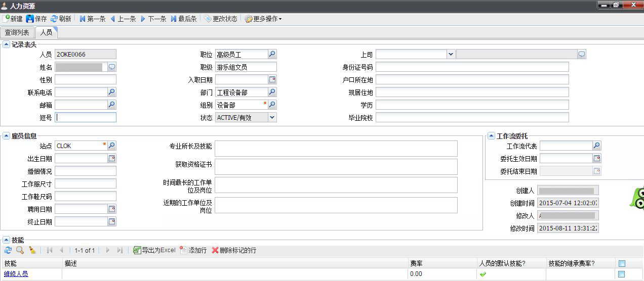This screenshot has width=644, height=281.
Task: Go to next page in 技能 table
Action: pyautogui.click(x=107, y=250)
